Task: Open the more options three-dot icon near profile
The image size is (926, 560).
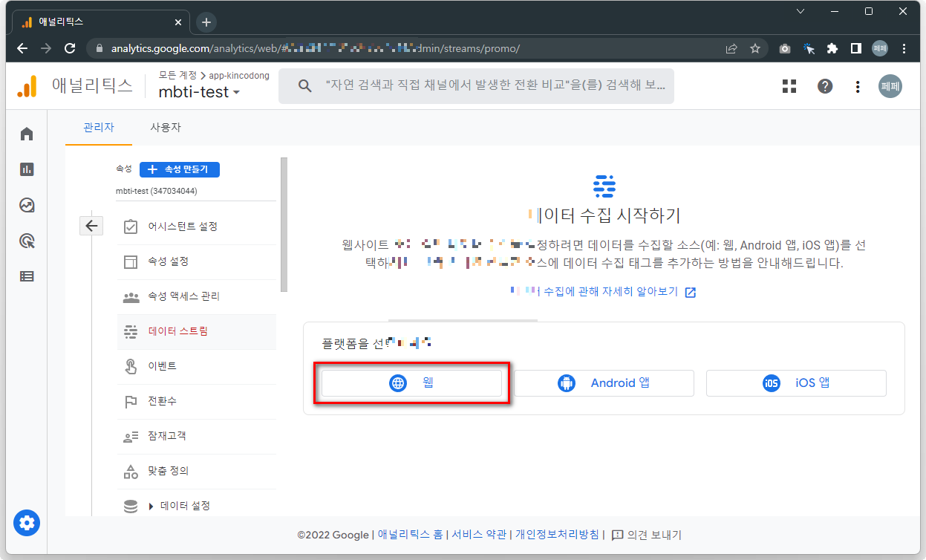Action: [858, 86]
